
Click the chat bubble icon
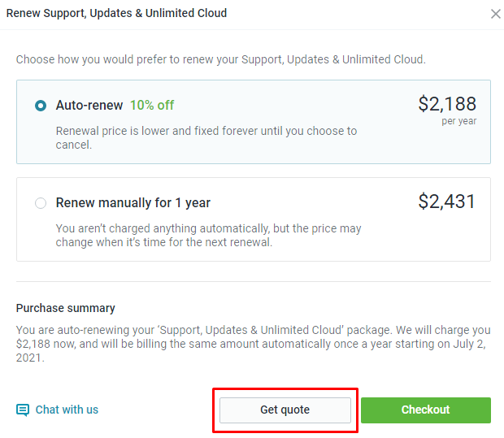click(23, 410)
